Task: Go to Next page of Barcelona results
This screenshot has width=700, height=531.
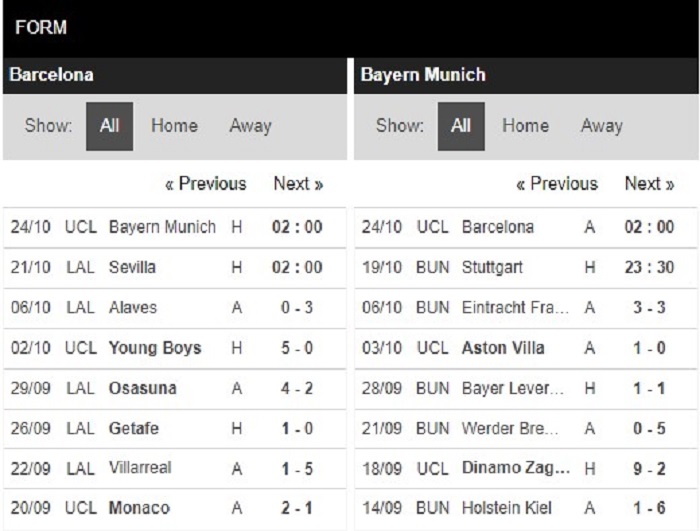Action: [298, 184]
